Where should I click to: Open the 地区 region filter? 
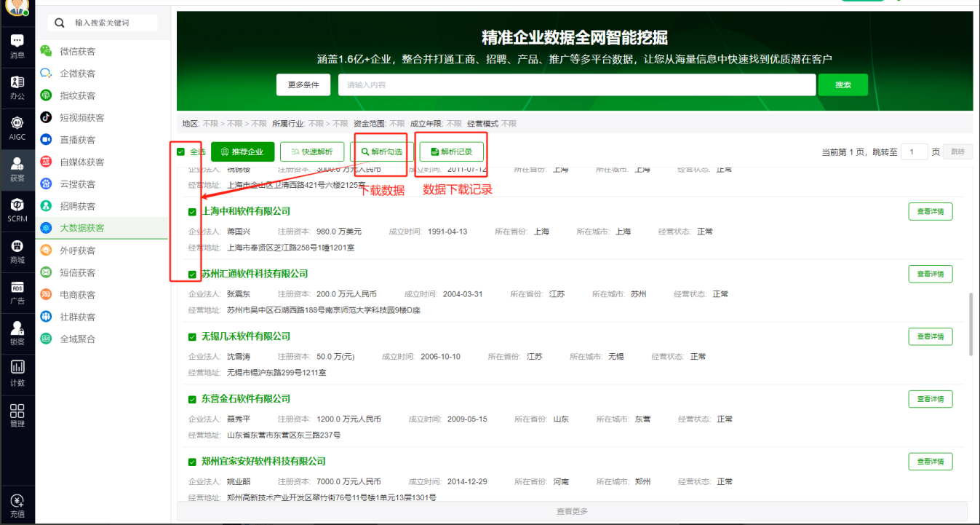(224, 124)
